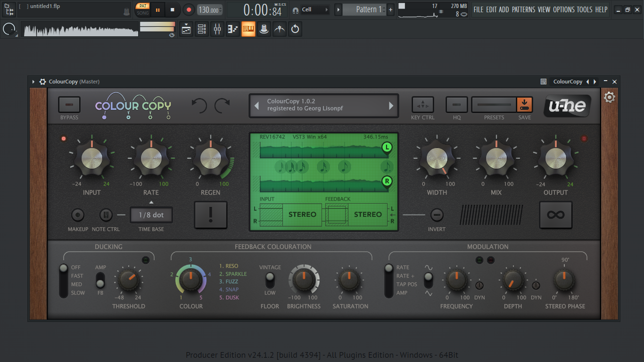644x362 pixels.
Task: Toggle the NOTE CTRL button
Action: 106,215
